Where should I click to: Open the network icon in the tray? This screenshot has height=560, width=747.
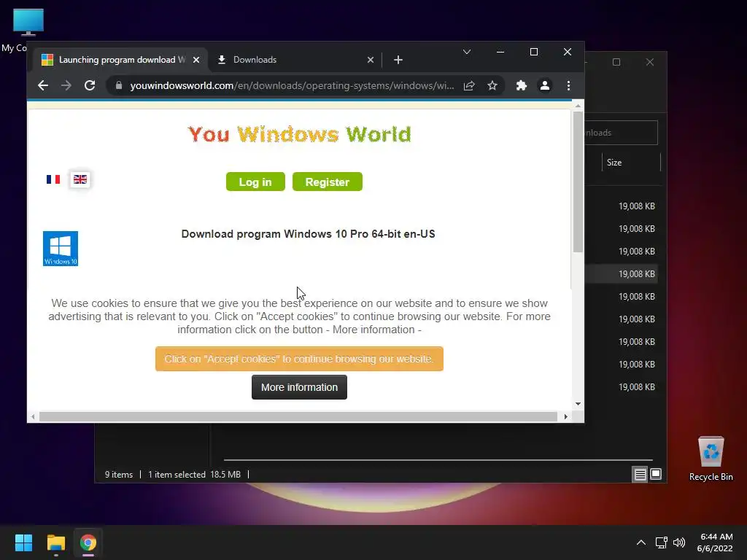click(x=661, y=542)
